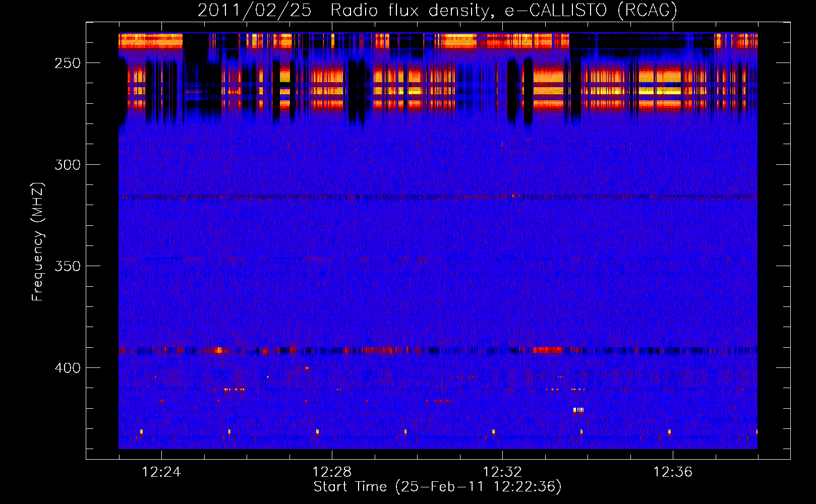The image size is (816, 504).
Task: Click the plot title '2011/02/25 Radio flux density'
Action: (344, 11)
